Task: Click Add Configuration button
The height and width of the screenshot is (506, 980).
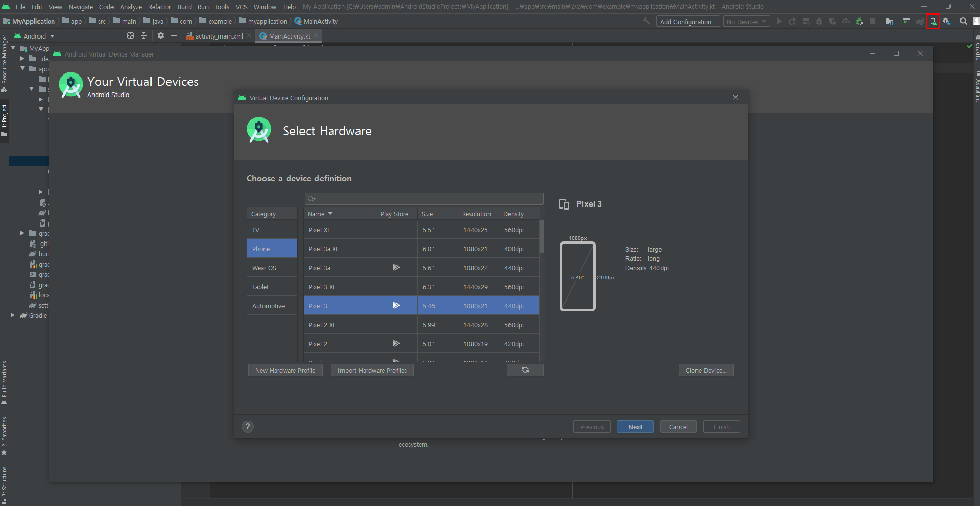Action: 687,21
